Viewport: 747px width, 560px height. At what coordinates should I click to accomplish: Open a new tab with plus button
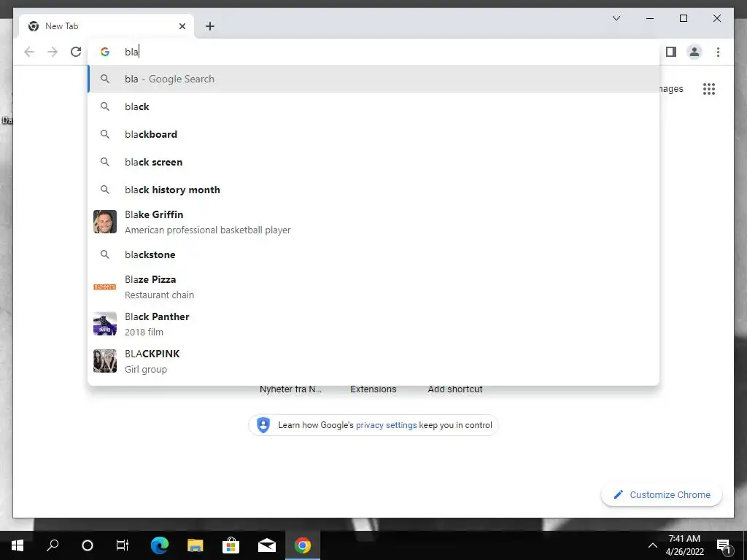pyautogui.click(x=210, y=26)
